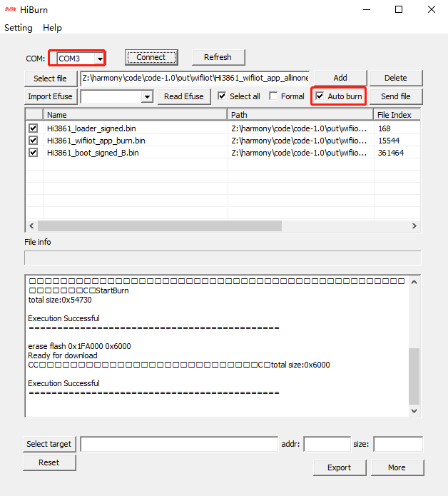Uncheck the Hi3861_wifiiot_app_burn.bin row checkbox
This screenshot has width=448, height=496.
point(34,140)
